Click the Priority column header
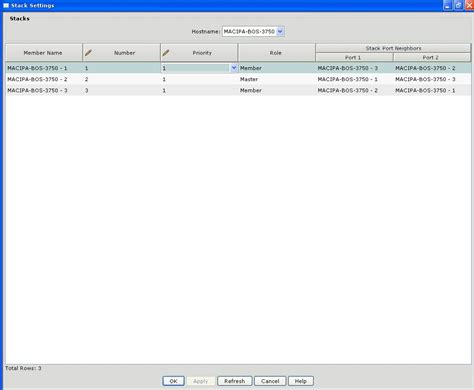 (x=199, y=53)
